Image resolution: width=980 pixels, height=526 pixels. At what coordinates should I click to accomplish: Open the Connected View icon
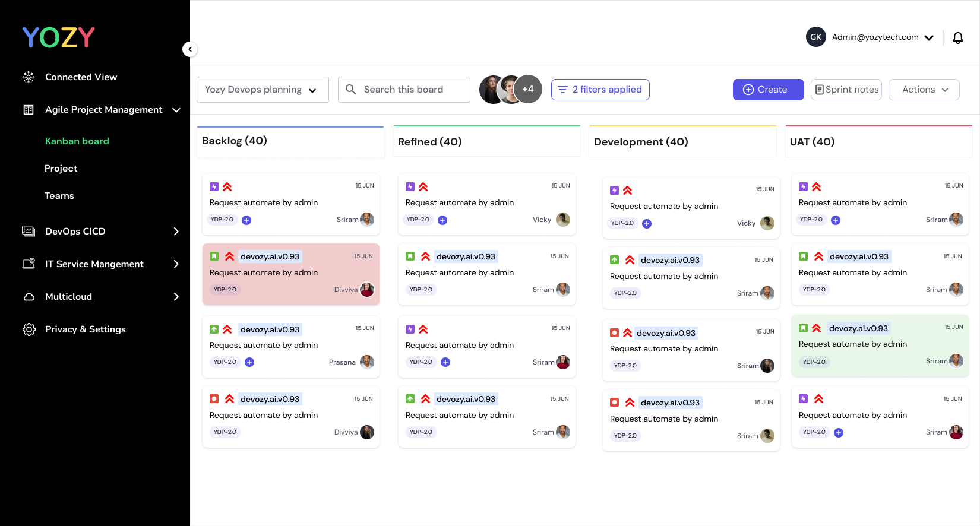pyautogui.click(x=29, y=77)
